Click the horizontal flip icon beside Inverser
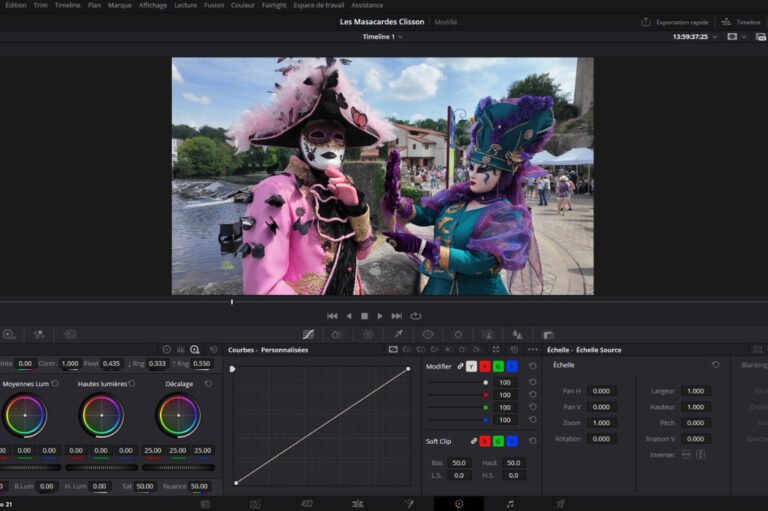The image size is (768, 511). click(x=686, y=455)
